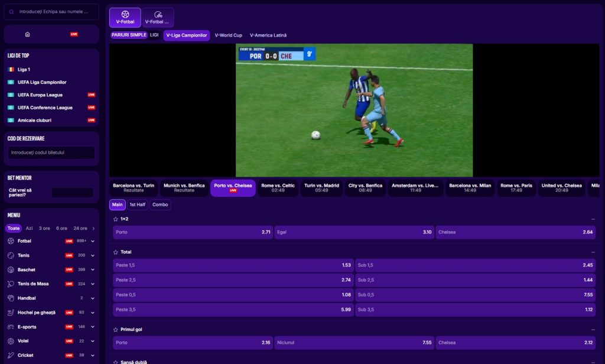Click the Tenis ball icon in menu
Screen dimensions: 605x364
(x=11, y=255)
